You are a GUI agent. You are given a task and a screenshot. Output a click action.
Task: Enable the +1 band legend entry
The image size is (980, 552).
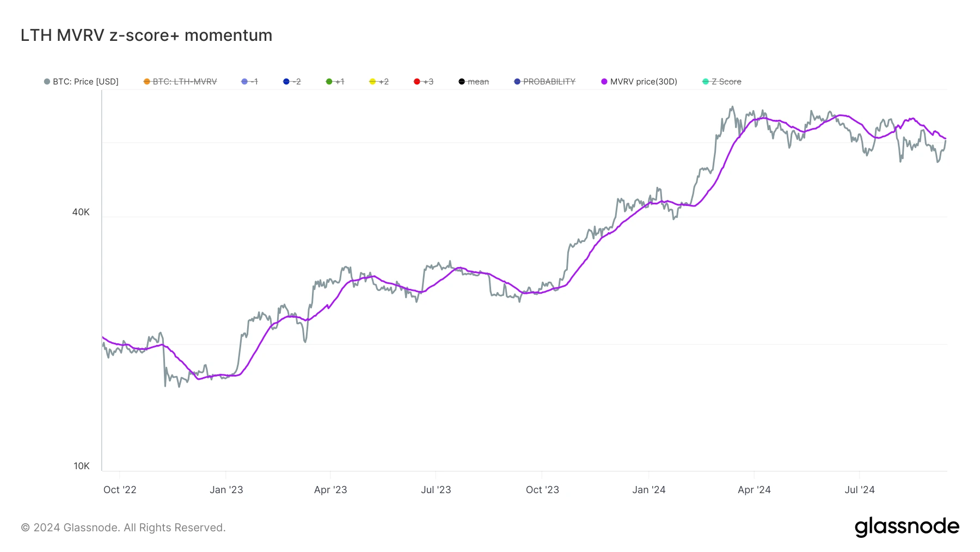(335, 82)
